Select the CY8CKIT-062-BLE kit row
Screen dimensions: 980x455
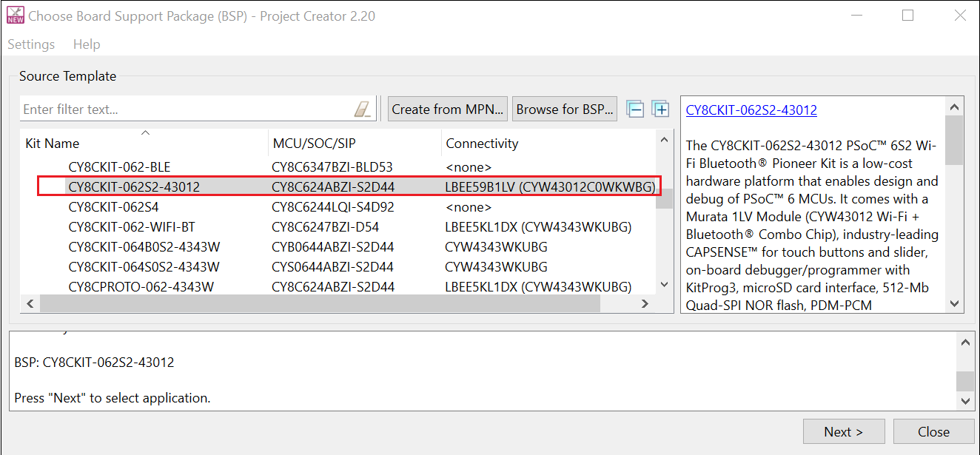click(x=338, y=167)
